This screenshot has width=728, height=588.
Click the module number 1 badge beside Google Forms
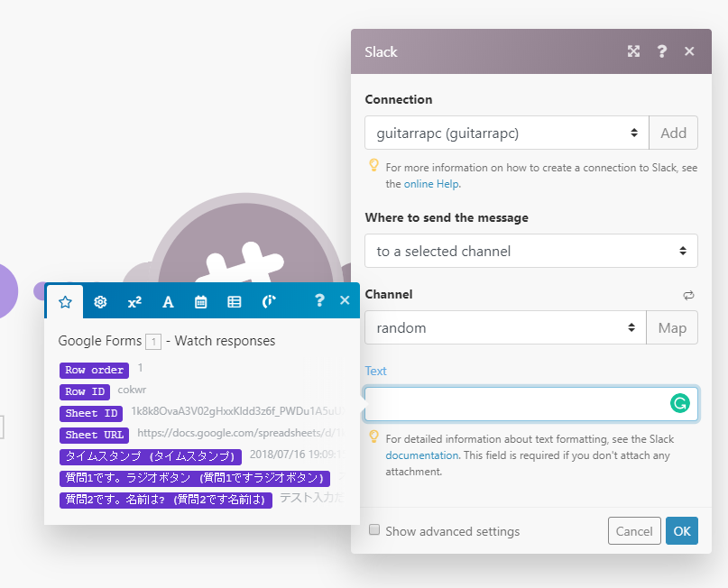[x=153, y=342]
